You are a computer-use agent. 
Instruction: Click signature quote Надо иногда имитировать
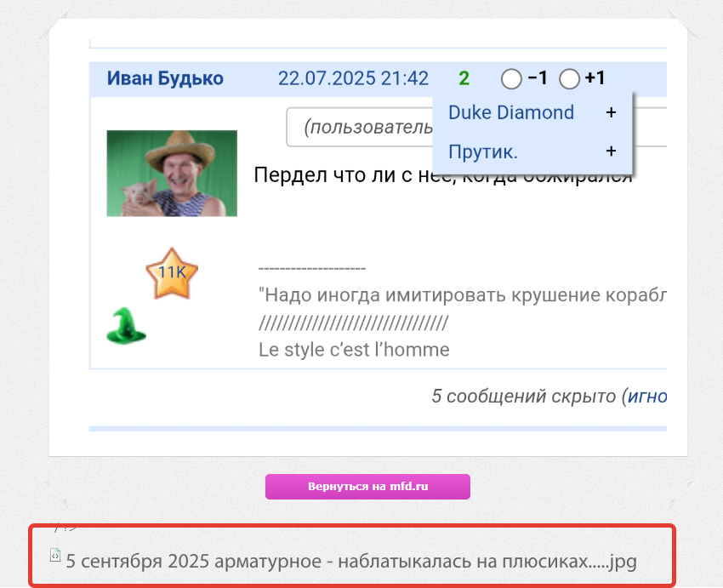(463, 294)
